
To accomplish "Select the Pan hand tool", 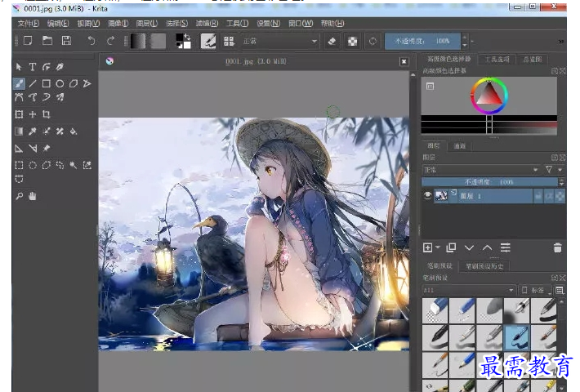I will click(x=33, y=196).
